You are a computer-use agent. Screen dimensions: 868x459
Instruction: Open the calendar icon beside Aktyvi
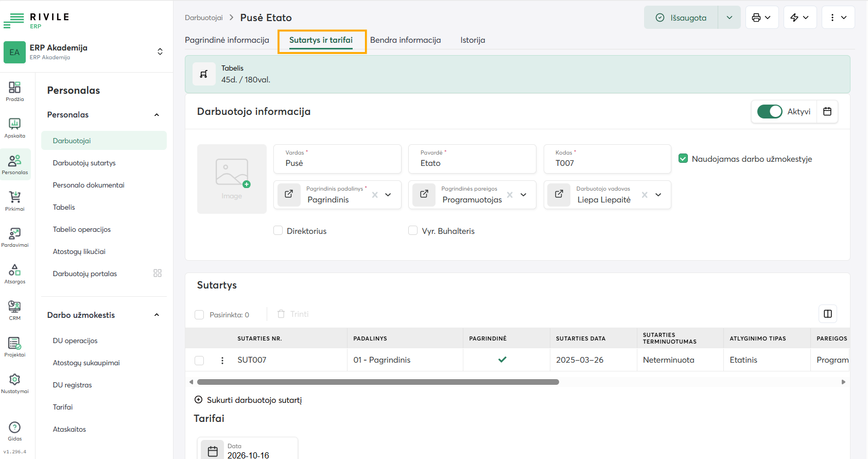point(827,111)
